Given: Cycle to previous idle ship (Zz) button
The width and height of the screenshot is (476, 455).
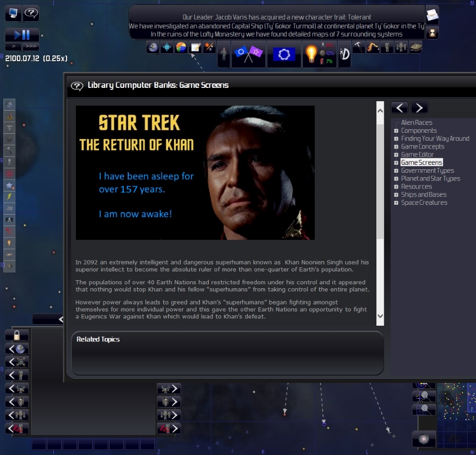Looking at the screenshot, I should pos(17,428).
